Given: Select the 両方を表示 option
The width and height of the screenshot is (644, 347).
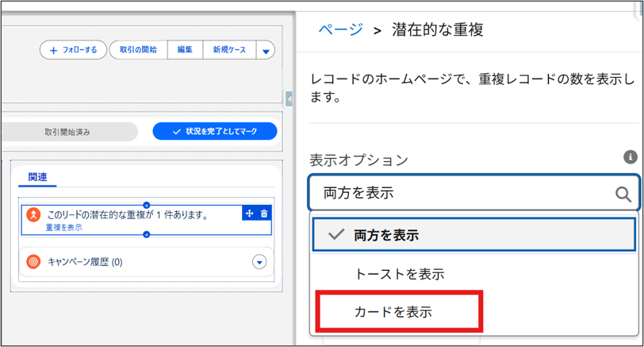Looking at the screenshot, I should click(474, 235).
